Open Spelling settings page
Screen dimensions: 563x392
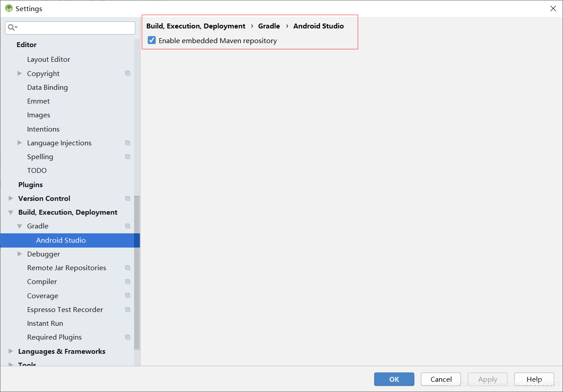click(40, 156)
